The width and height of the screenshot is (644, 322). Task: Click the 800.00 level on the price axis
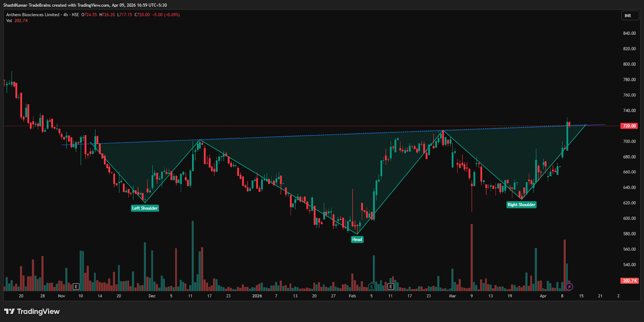coord(629,64)
